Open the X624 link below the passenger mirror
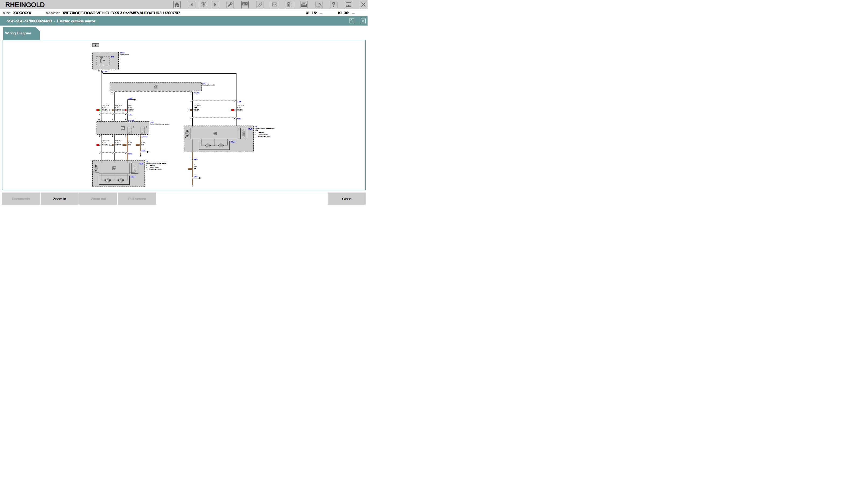 [195, 159]
